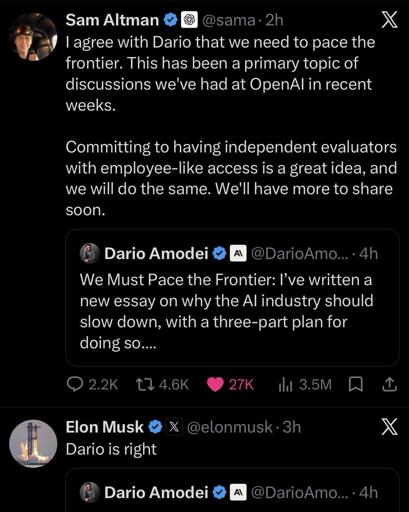Open Dario Amodei's name in Elon's quoted tweet
The image size is (409, 512).
(x=156, y=492)
